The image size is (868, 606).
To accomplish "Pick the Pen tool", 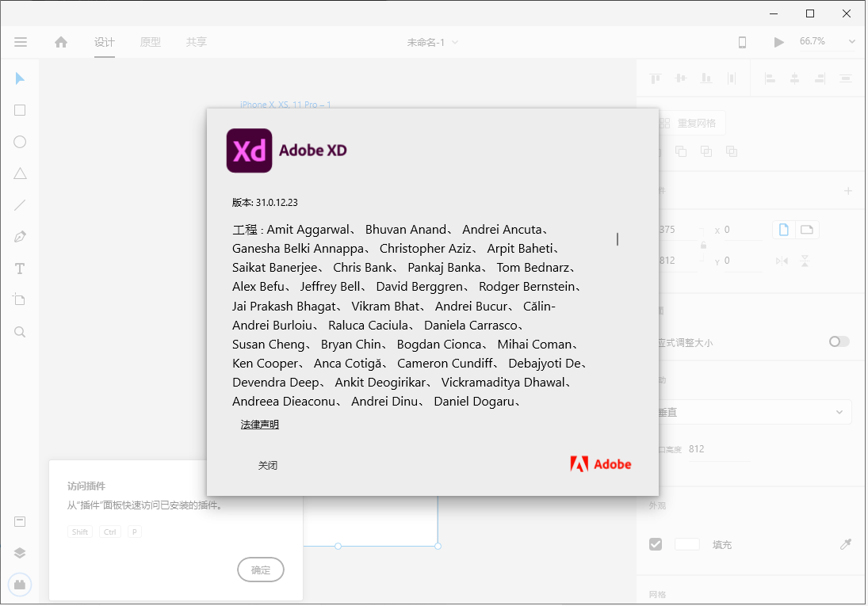I will (20, 237).
